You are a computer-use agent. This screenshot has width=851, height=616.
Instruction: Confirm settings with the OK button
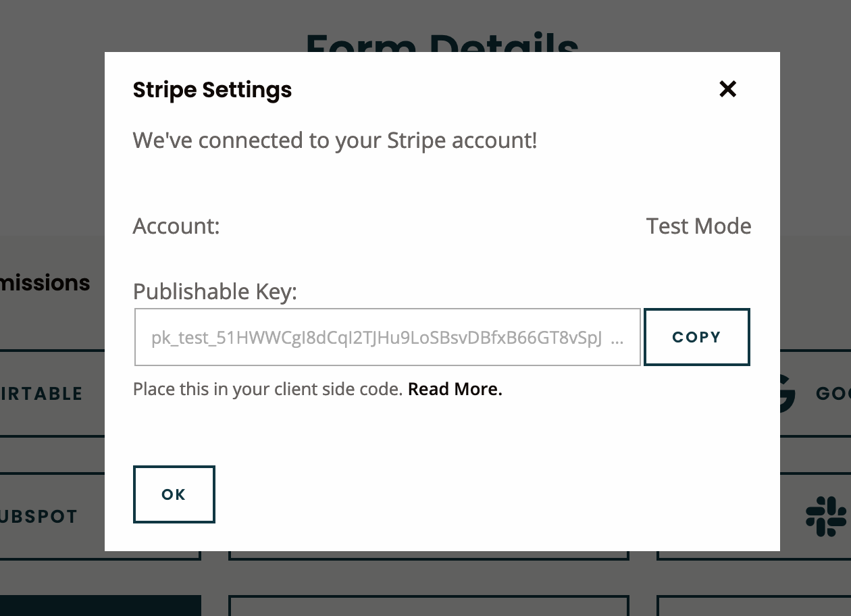click(x=174, y=494)
